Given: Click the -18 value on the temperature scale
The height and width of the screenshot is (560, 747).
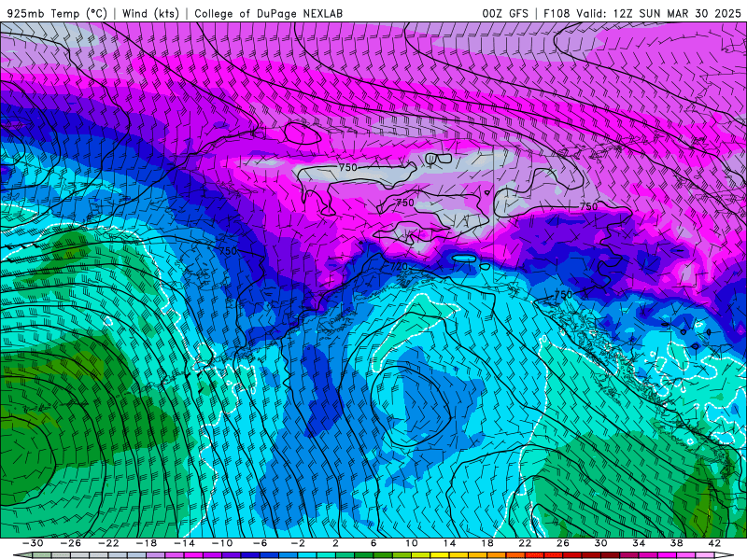Looking at the screenshot, I should click(147, 543).
